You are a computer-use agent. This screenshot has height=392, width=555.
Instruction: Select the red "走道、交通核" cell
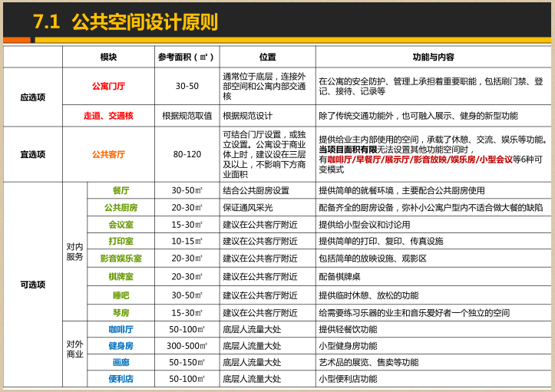108,116
